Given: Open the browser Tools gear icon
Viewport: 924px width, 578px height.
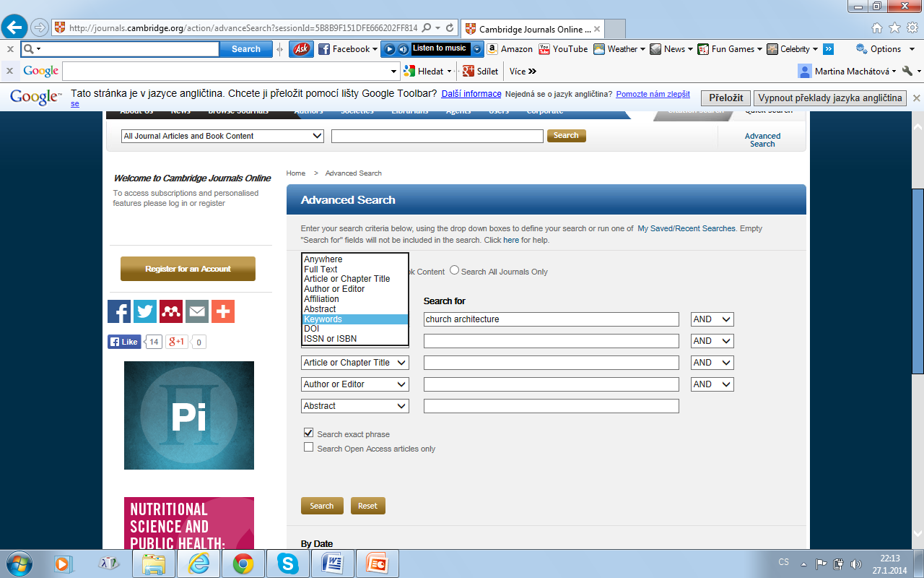Looking at the screenshot, I should click(912, 28).
